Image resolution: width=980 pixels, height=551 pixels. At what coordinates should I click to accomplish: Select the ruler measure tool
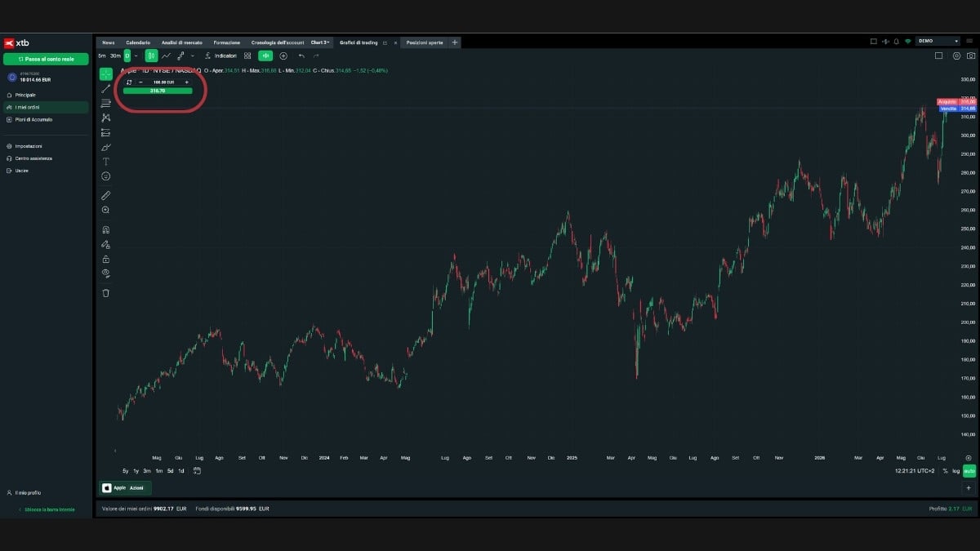pyautogui.click(x=106, y=196)
